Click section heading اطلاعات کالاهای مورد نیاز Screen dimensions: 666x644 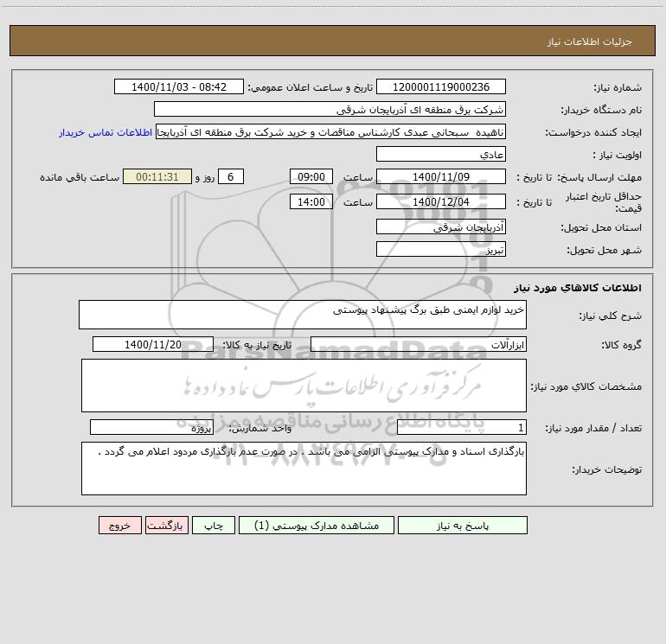tap(578, 288)
